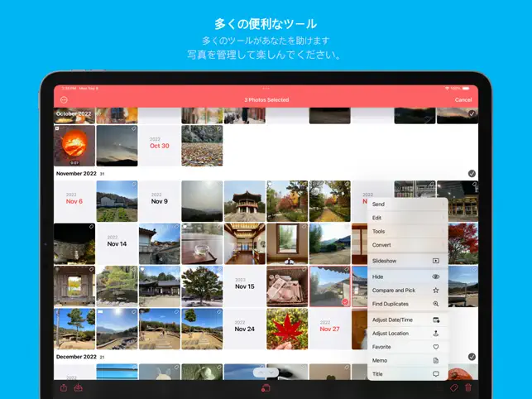Screen dimensions: 532x399
Task: Deselect the checked red-bordered roof photo
Action: pyautogui.click(x=330, y=286)
